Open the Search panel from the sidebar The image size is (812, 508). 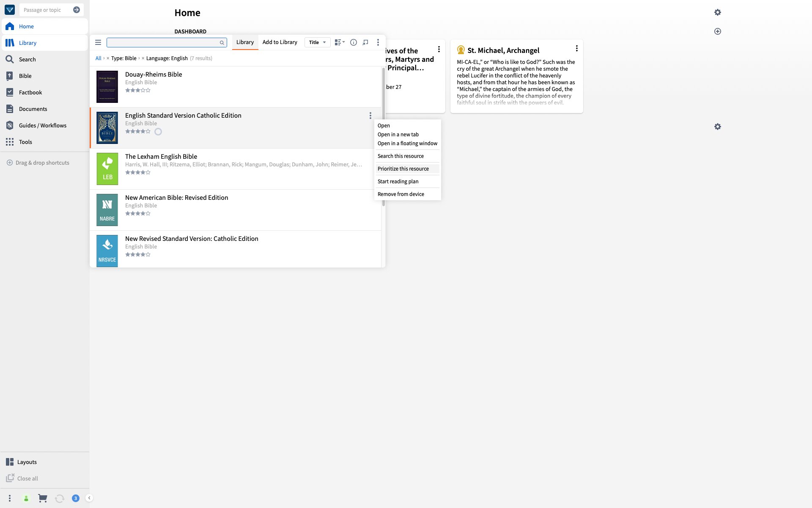point(45,59)
